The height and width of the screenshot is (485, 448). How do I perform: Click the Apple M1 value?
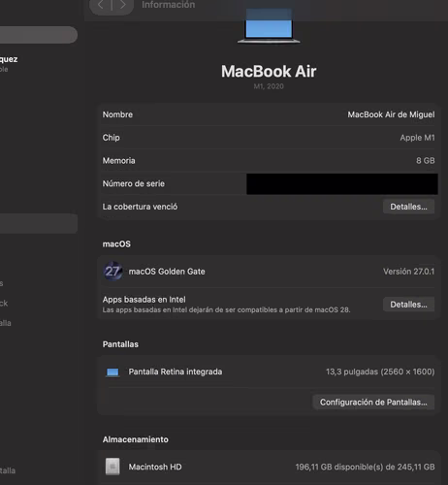coord(417,138)
